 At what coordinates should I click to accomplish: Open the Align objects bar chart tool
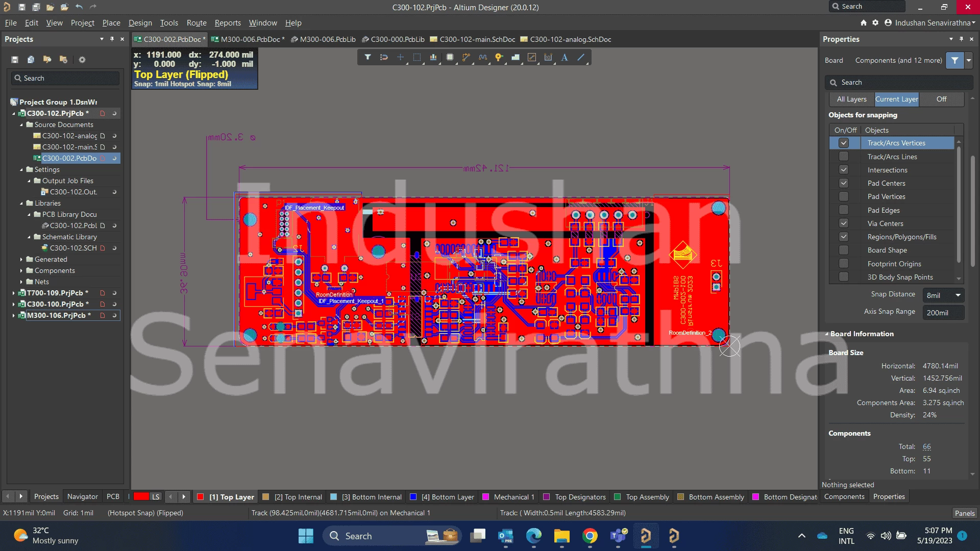click(x=433, y=58)
